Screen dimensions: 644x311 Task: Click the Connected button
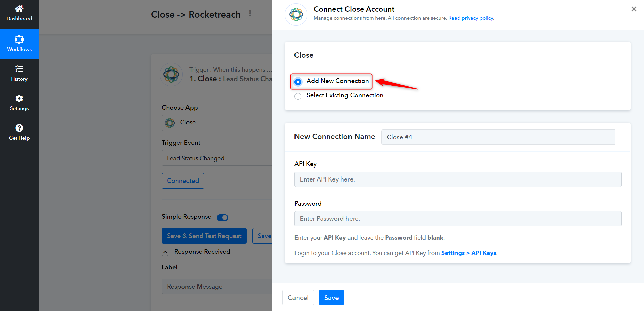pos(183,181)
